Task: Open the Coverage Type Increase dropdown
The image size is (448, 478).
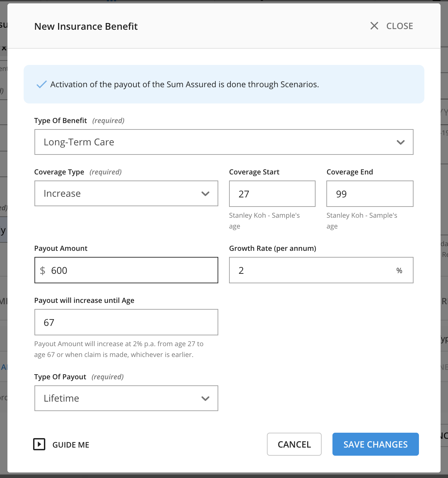Action: tap(126, 193)
